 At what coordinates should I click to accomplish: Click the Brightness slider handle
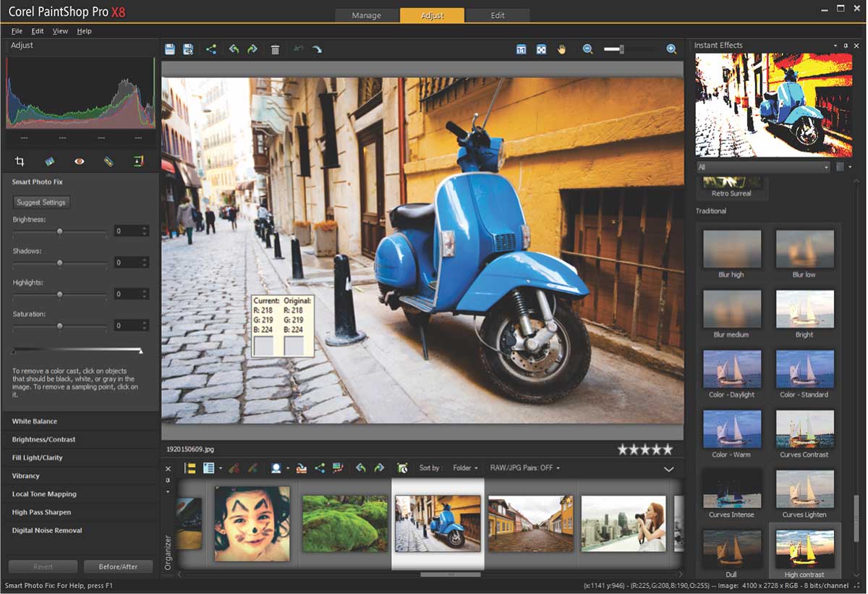(60, 232)
